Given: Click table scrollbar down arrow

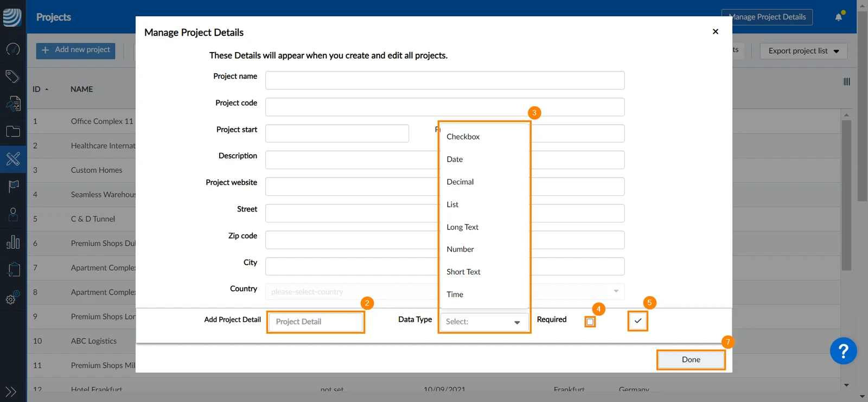Looking at the screenshot, I should [x=846, y=385].
